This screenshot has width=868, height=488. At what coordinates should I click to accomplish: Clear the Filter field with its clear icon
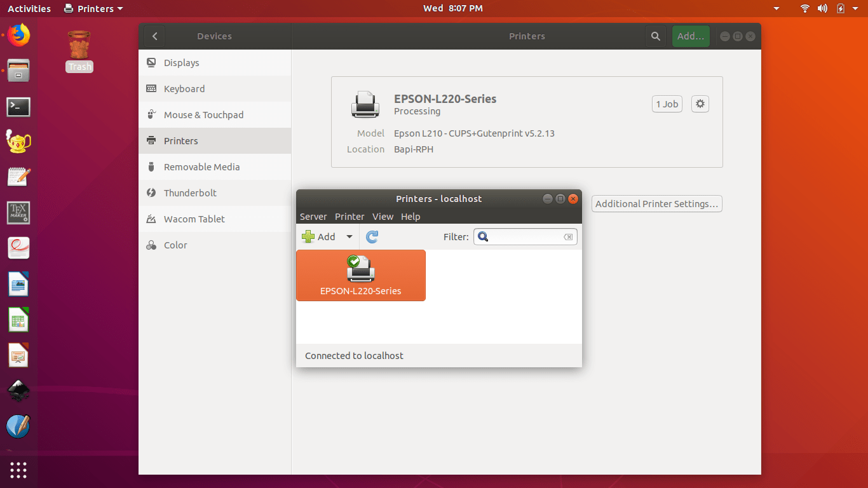coord(568,237)
